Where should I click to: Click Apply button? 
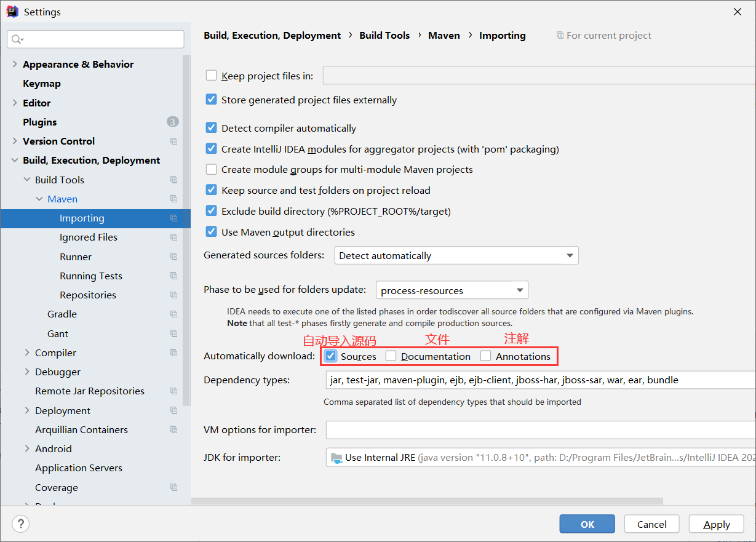tap(717, 524)
